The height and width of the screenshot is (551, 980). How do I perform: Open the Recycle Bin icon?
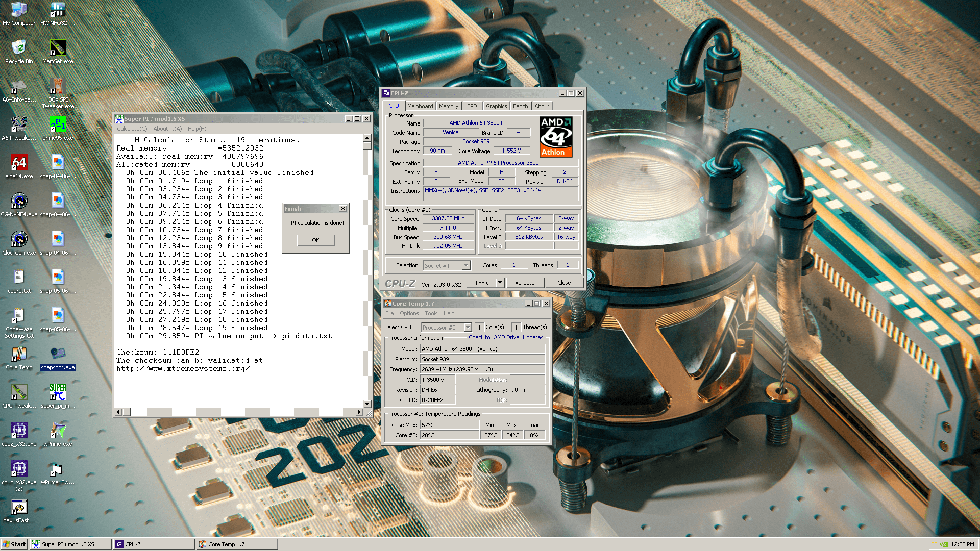tap(19, 52)
